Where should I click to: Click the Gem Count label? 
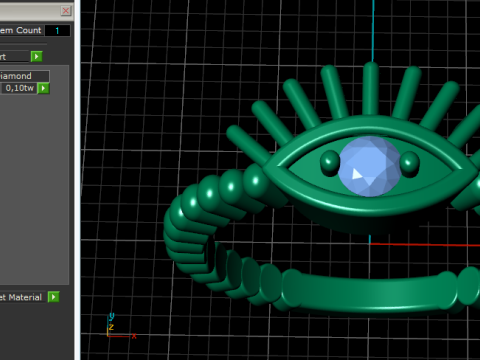coord(21,30)
